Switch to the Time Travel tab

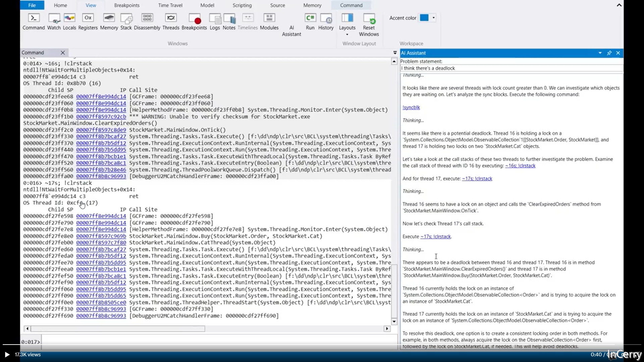tap(170, 5)
